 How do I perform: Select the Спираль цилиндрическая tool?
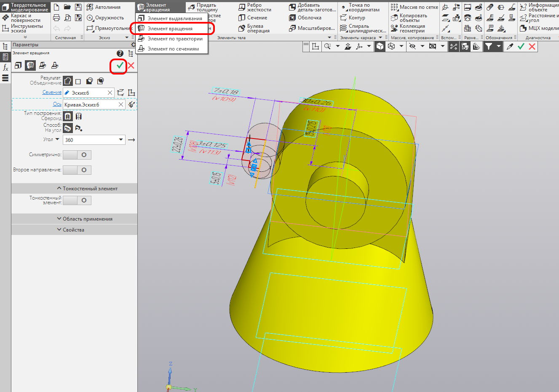coord(363,28)
